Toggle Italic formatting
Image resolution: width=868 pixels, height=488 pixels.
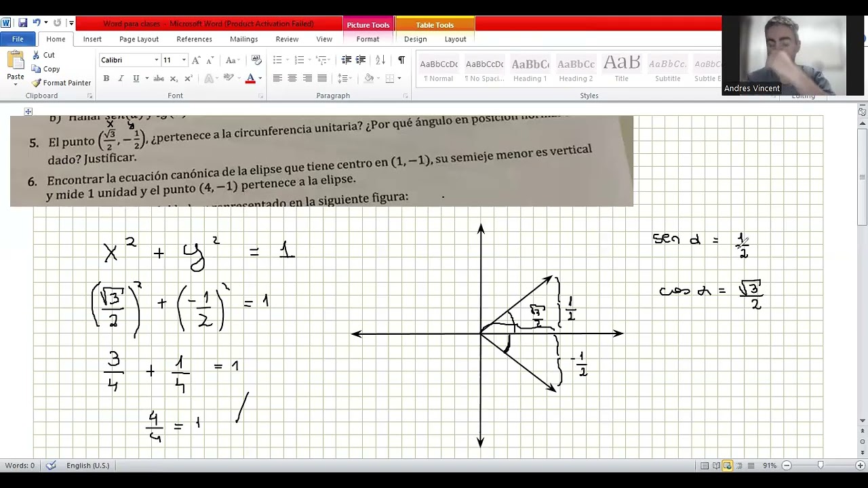coord(121,79)
